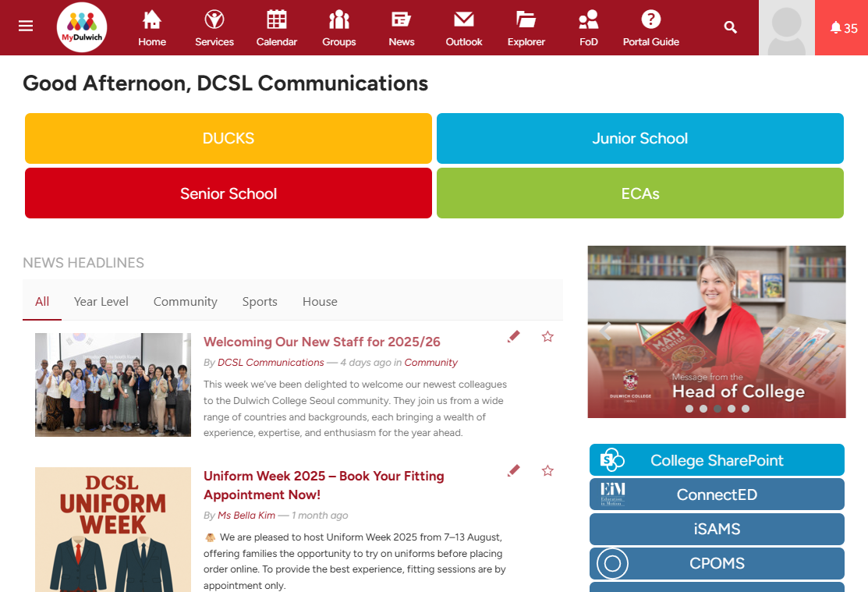Select the third carousel dot indicator
Viewport: 868px width, 592px height.
pos(717,409)
